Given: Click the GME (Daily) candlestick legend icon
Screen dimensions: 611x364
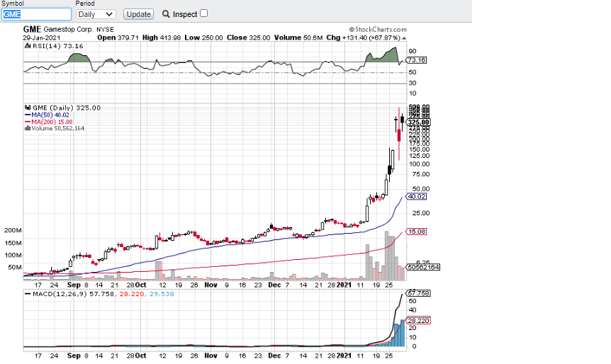Looking at the screenshot, I should [28, 108].
